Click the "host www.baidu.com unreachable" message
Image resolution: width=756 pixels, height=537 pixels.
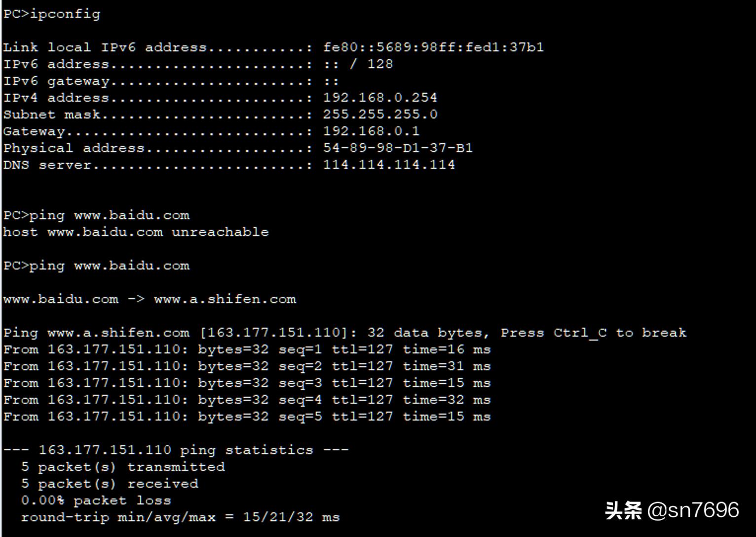[136, 232]
